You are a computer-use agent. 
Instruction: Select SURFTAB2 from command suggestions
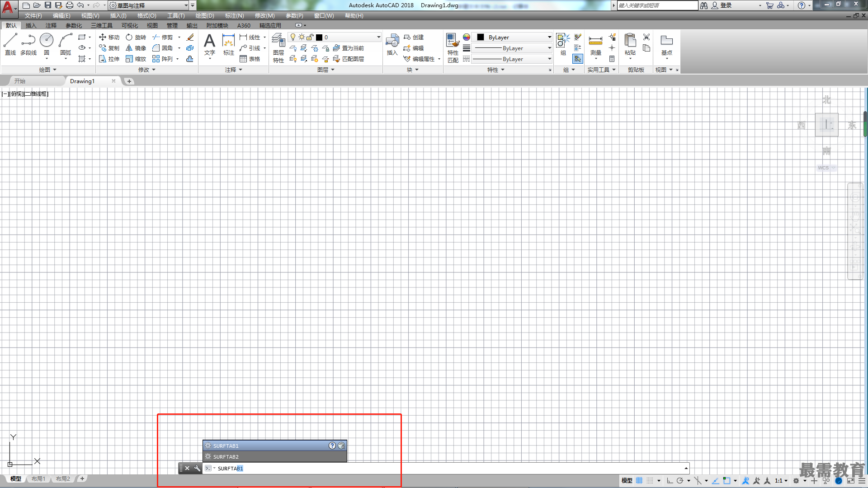click(x=275, y=456)
